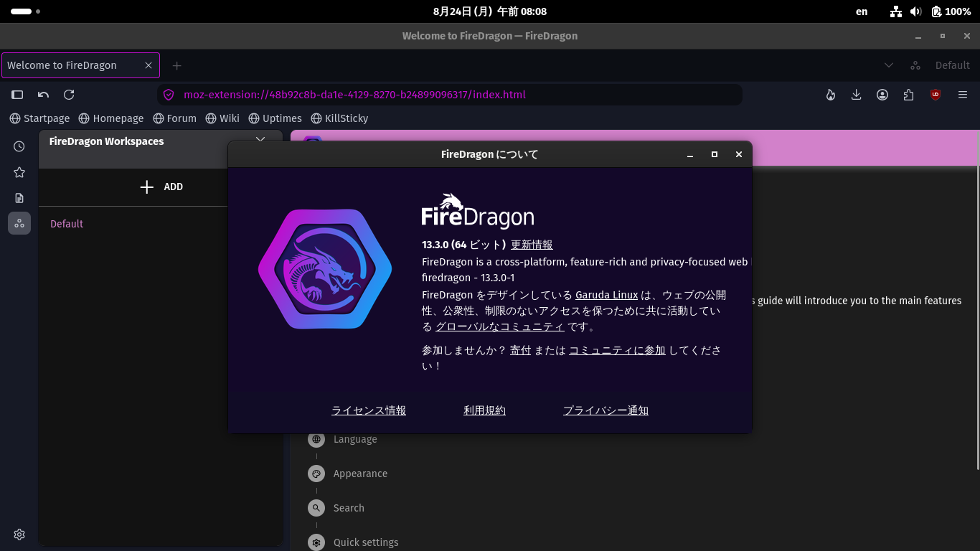Select the Welcome to FireDragon tab
Screen dimensions: 980x551
point(80,65)
